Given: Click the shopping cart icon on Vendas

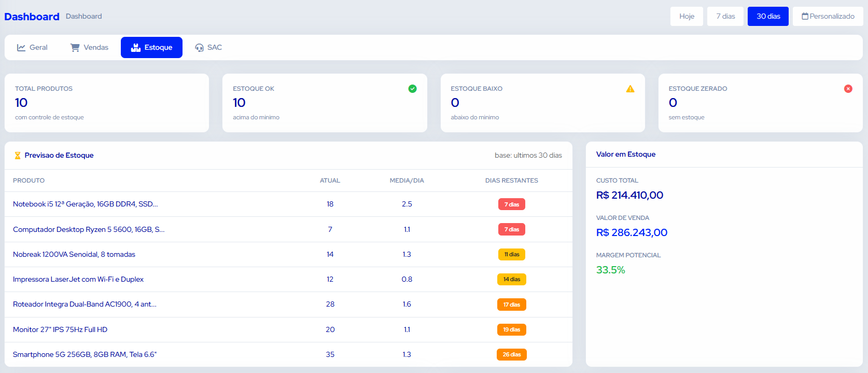Looking at the screenshot, I should coord(75,47).
